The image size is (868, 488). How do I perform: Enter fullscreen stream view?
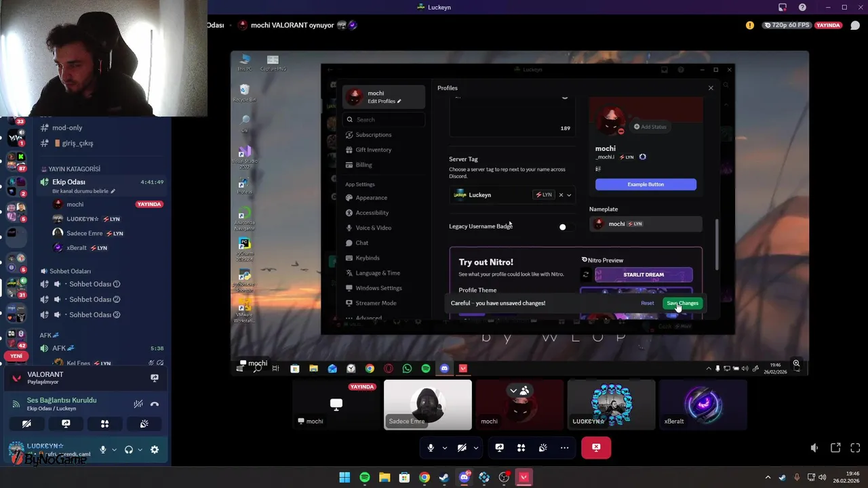click(x=855, y=447)
